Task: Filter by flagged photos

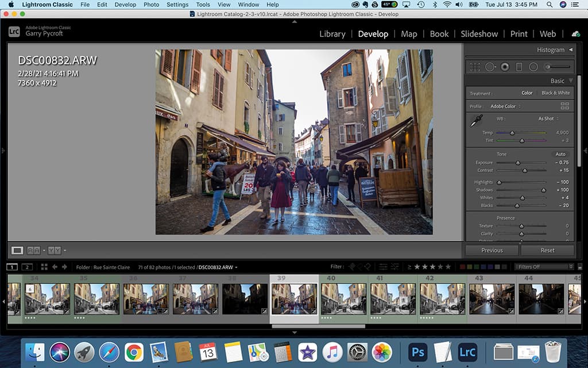Action: 352,267
